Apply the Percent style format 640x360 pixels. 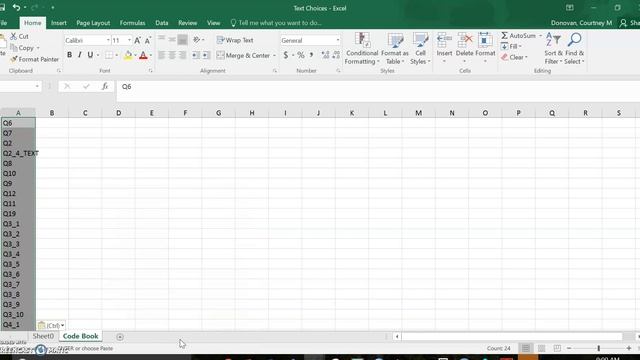click(301, 55)
